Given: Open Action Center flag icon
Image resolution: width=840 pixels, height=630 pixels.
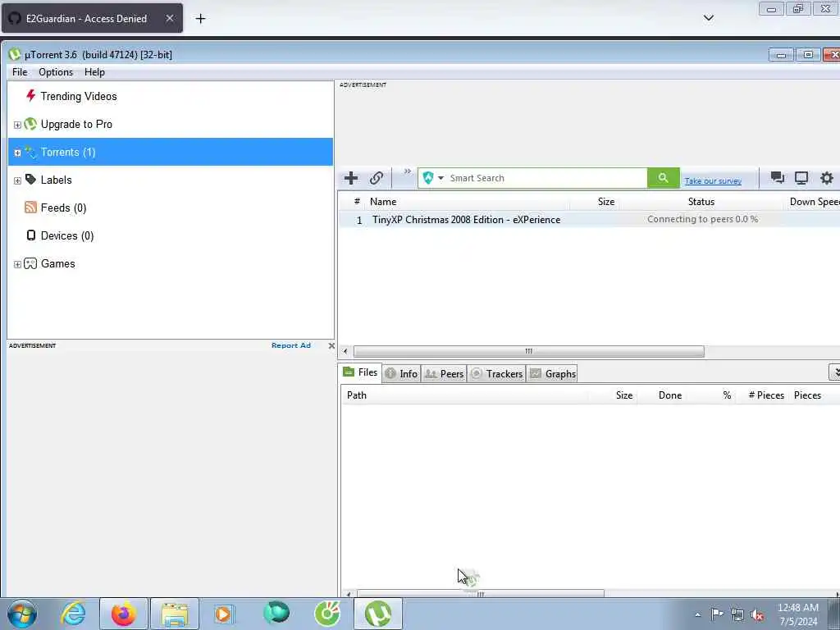Looking at the screenshot, I should point(717,614).
